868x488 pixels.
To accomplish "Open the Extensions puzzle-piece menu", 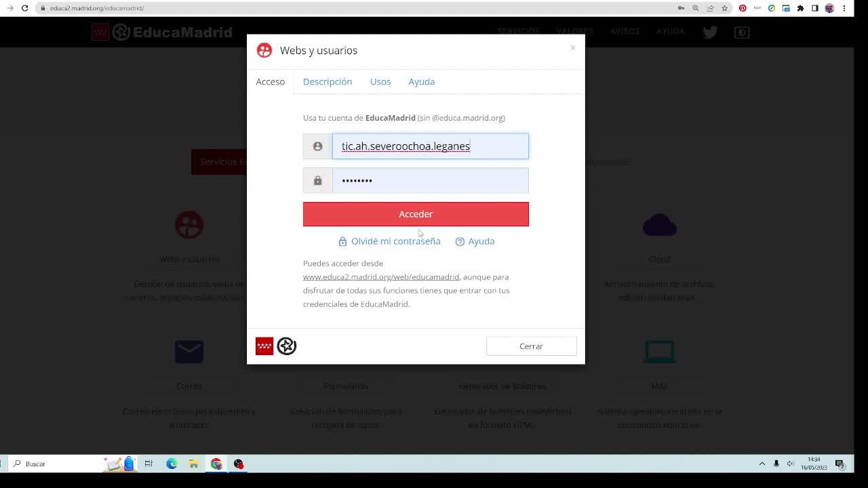I will tap(801, 8).
